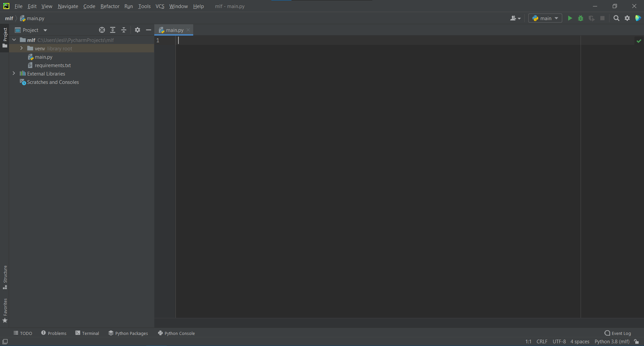The image size is (644, 346).
Task: Change indent setting 4 spaces
Action: [x=580, y=342]
